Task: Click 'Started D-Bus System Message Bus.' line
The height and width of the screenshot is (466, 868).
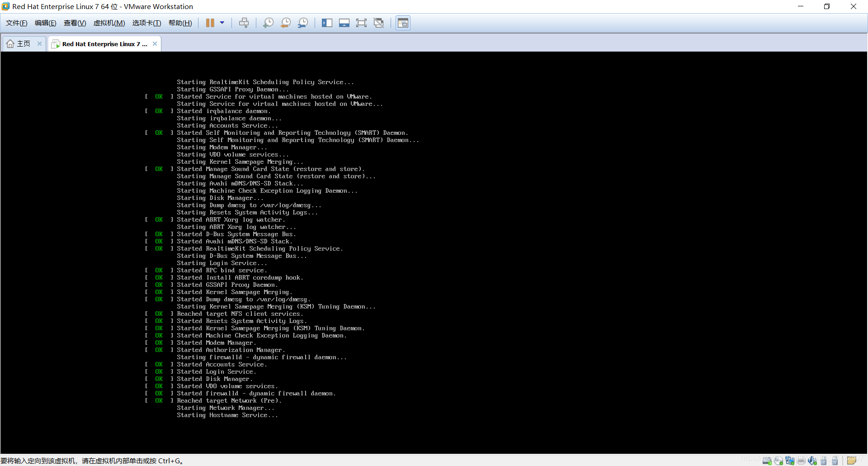Action: click(x=236, y=234)
